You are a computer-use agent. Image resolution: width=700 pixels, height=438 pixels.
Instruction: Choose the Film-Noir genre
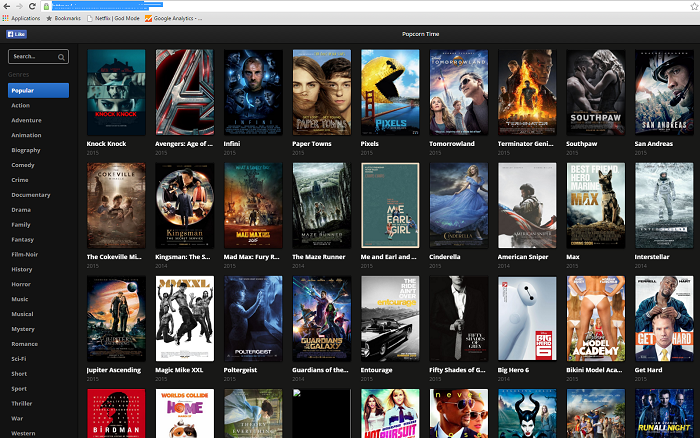[x=25, y=254]
